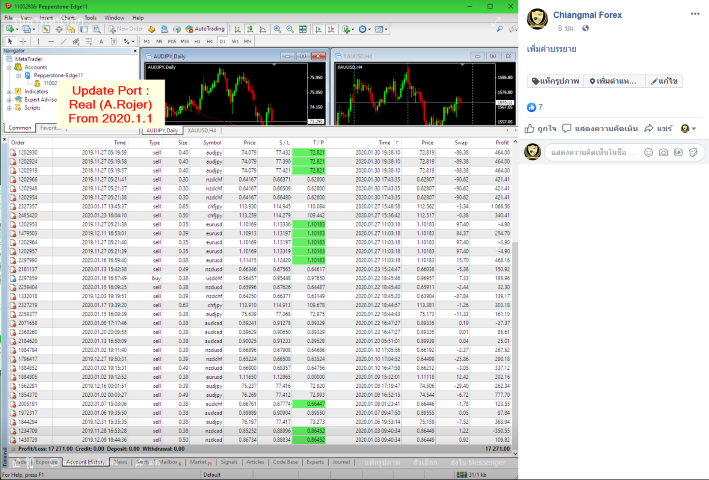The image size is (709, 480).
Task: Switch chart to bar chart mode
Action: pos(237,29)
